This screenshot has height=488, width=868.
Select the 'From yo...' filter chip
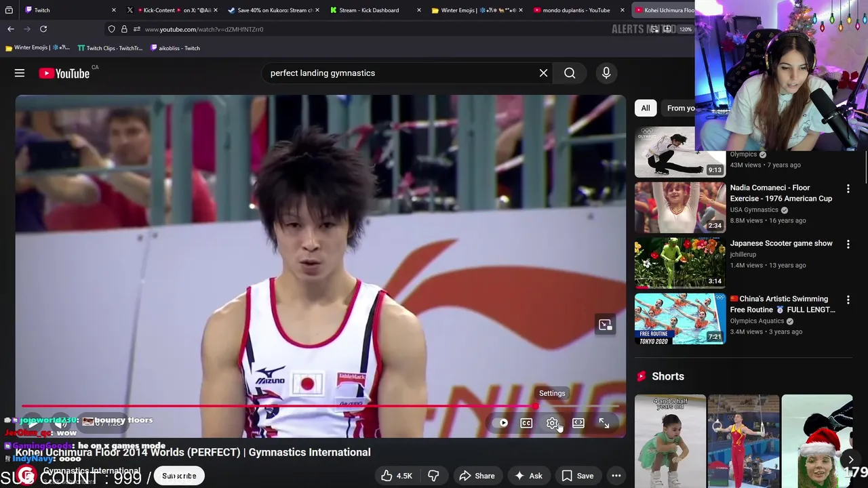click(x=680, y=108)
